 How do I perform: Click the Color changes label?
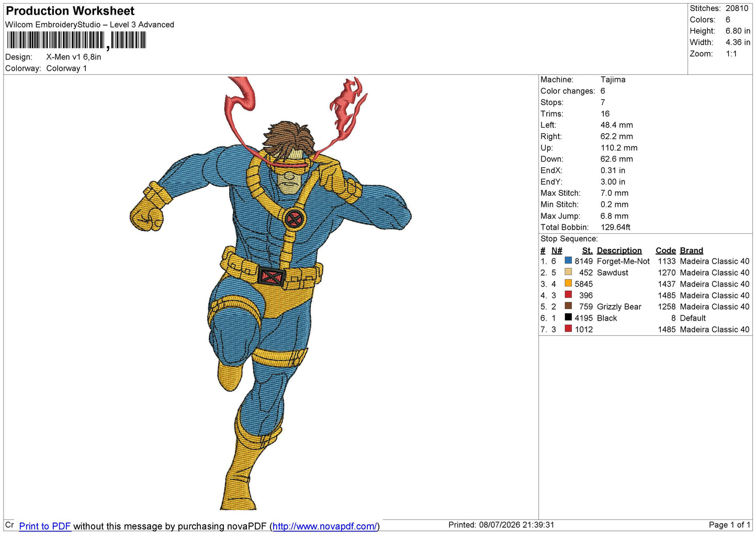tap(568, 91)
